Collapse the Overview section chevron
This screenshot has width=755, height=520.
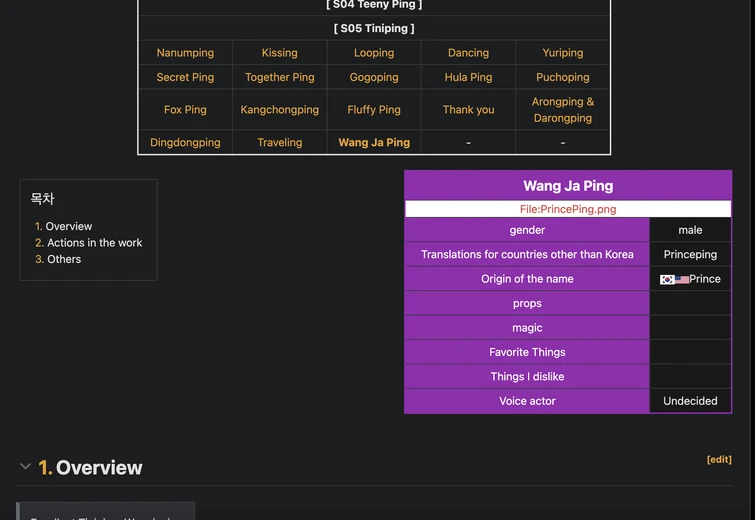click(x=26, y=467)
